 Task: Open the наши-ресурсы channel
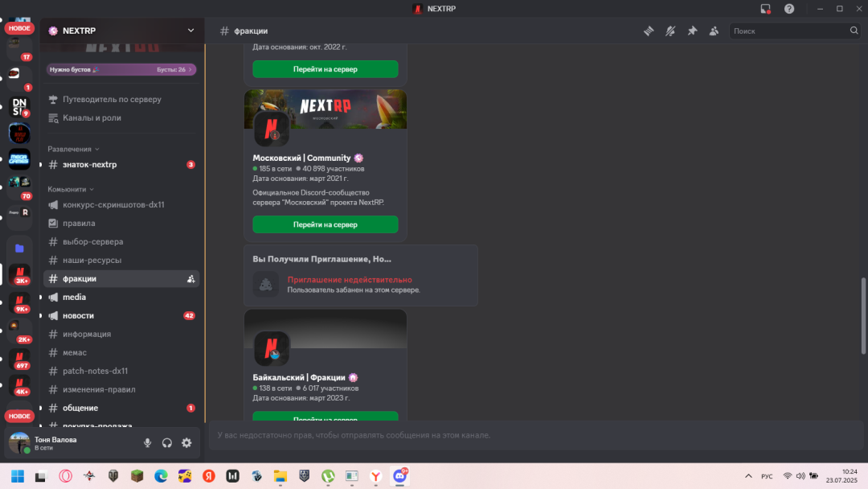[121, 261]
